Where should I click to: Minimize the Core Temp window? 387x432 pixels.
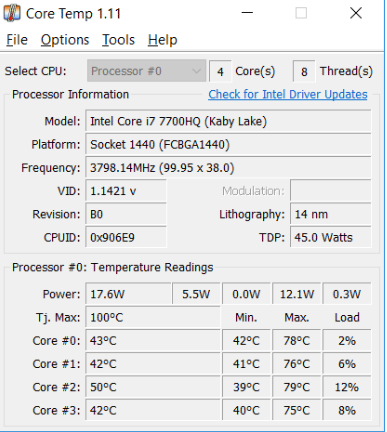[x=247, y=13]
